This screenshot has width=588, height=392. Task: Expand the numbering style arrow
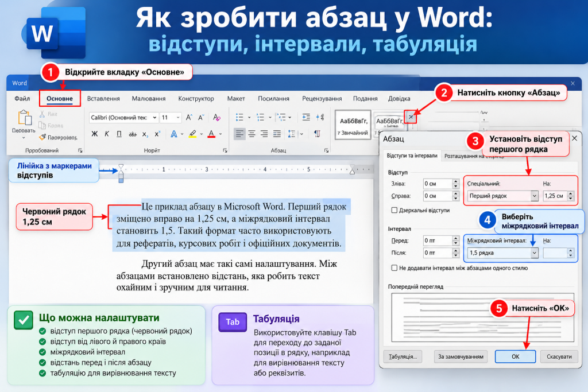click(270, 118)
